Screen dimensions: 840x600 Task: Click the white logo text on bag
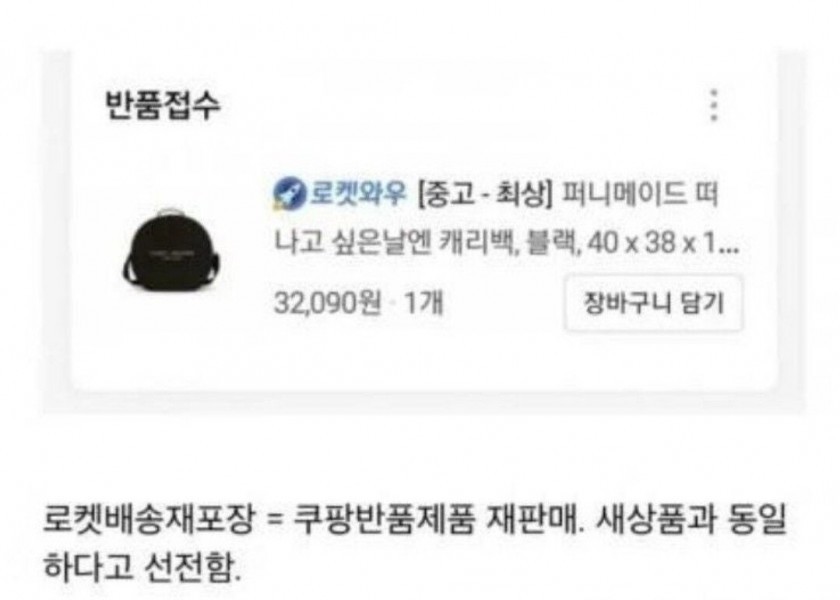point(170,253)
